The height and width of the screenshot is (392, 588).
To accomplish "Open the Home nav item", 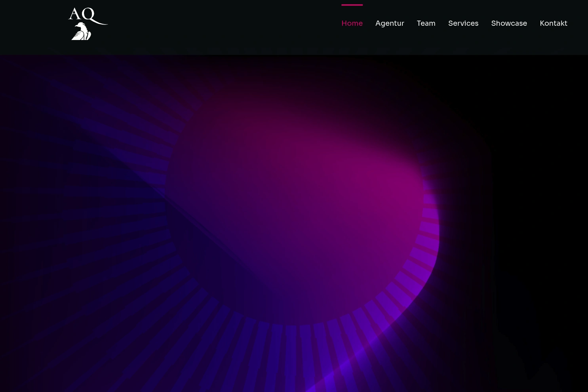I will coord(352,23).
